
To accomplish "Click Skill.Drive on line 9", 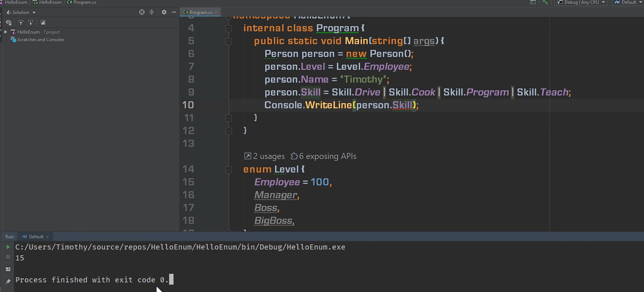I will tap(356, 92).
